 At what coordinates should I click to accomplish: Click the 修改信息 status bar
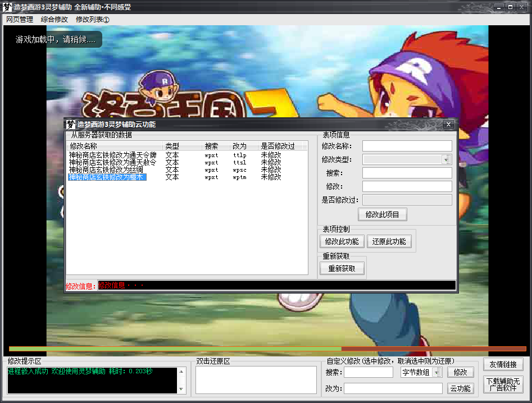pos(276,285)
